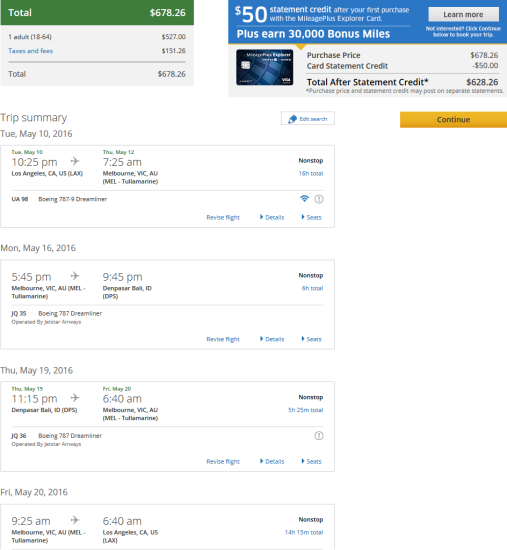The height and width of the screenshot is (550, 507).
Task: Click the Continue button
Action: [x=453, y=120]
